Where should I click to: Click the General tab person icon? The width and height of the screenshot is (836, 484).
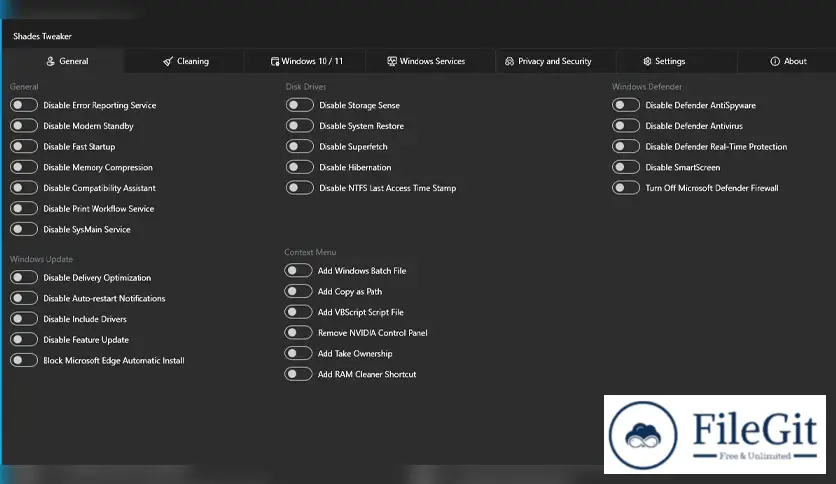click(50, 61)
